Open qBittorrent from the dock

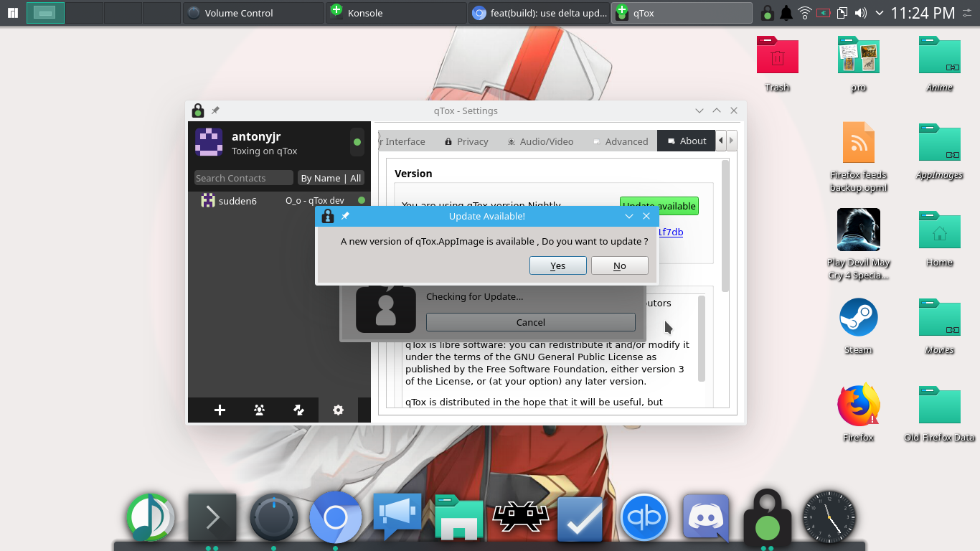click(x=644, y=517)
